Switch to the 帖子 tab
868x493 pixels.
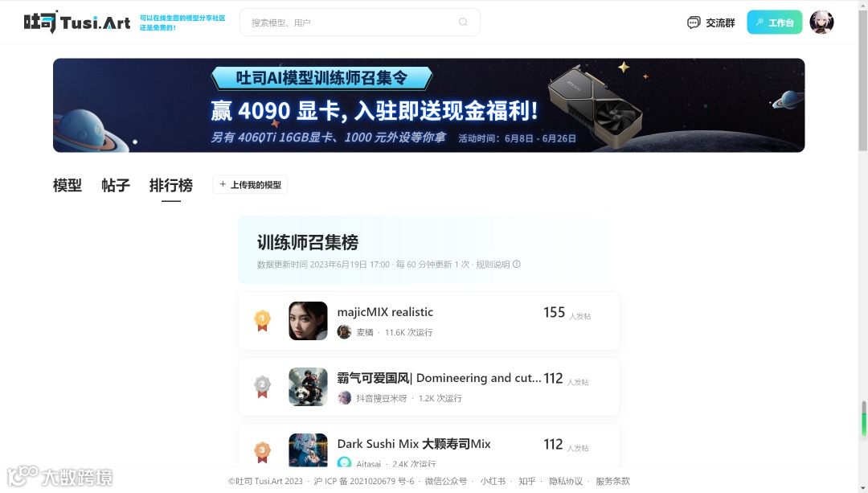tap(116, 185)
